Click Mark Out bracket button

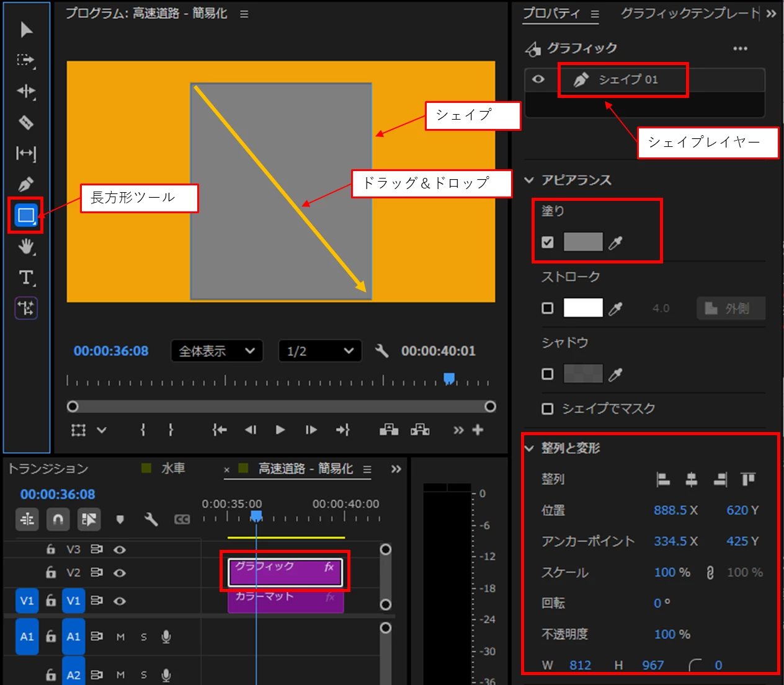171,430
